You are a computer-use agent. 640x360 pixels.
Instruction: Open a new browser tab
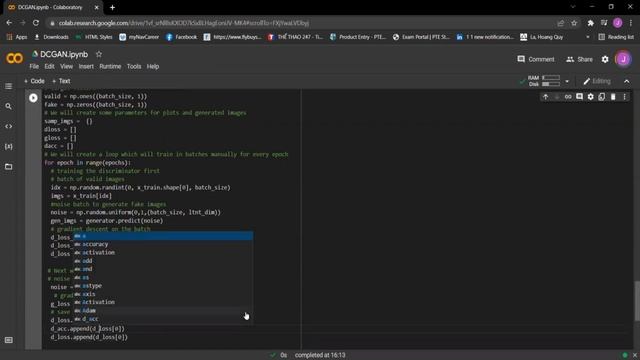click(112, 7)
